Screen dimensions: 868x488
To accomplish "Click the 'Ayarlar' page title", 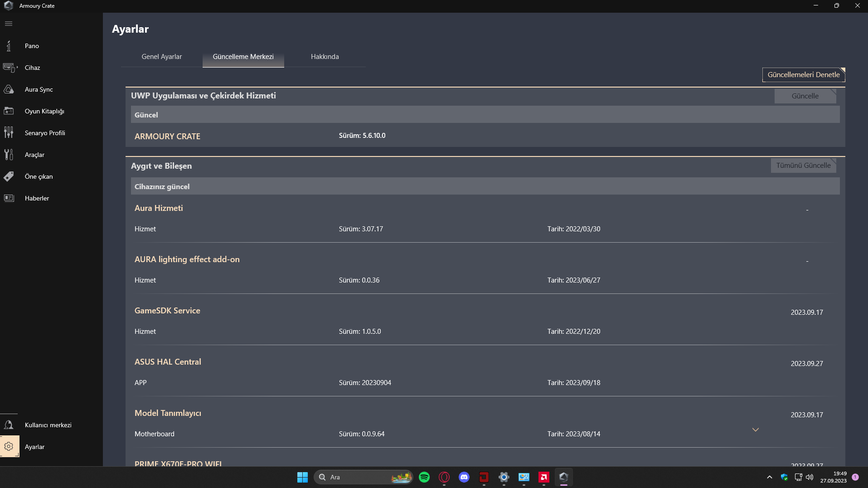I will [130, 29].
